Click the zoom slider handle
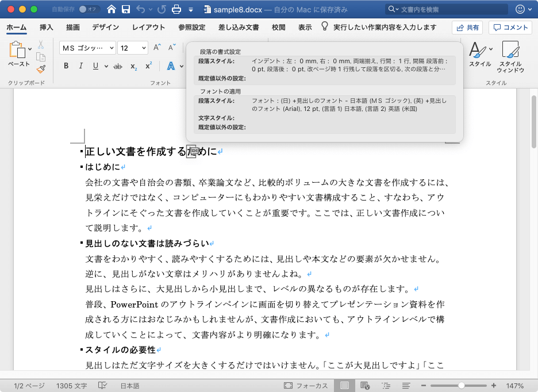 [x=462, y=386]
